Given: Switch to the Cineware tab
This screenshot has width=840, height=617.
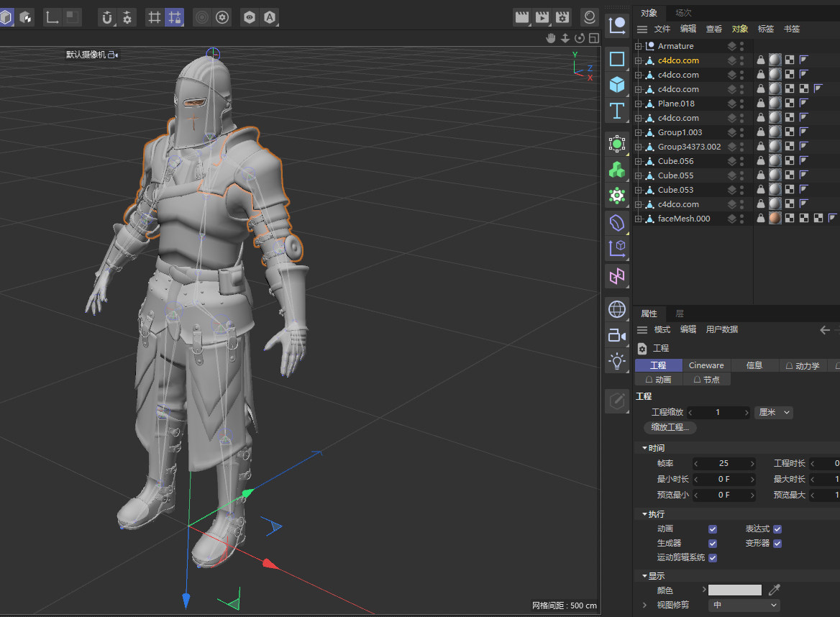Looking at the screenshot, I should point(706,365).
